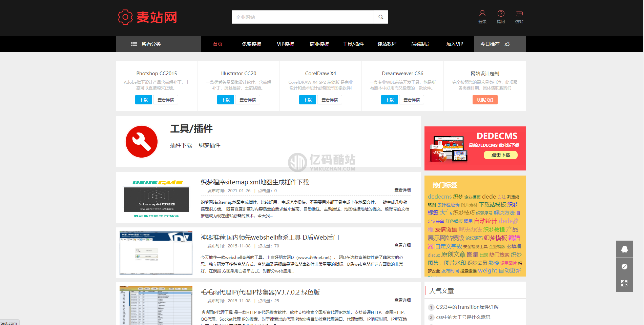Open the 仿站 monitor icon
This screenshot has width=644, height=325.
(x=519, y=14)
